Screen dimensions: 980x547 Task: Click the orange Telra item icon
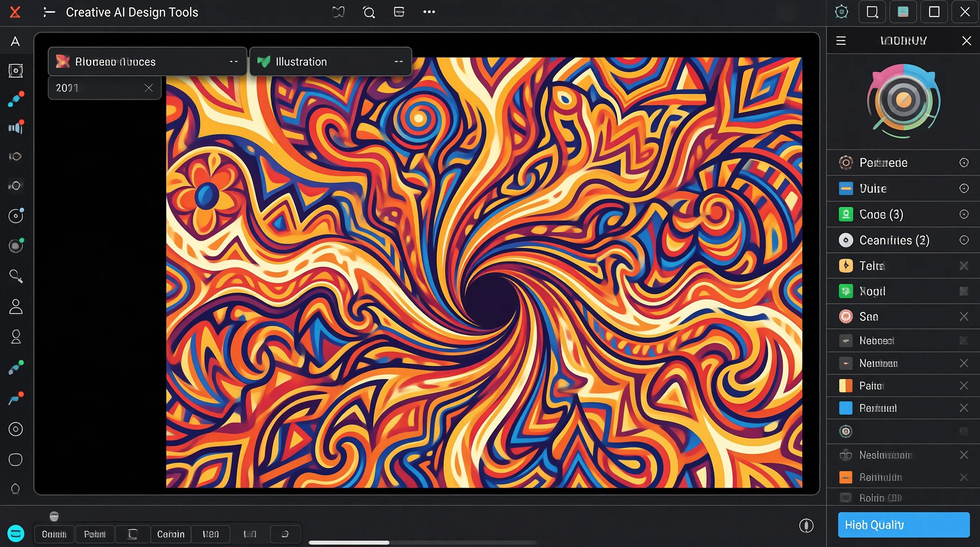pyautogui.click(x=846, y=266)
